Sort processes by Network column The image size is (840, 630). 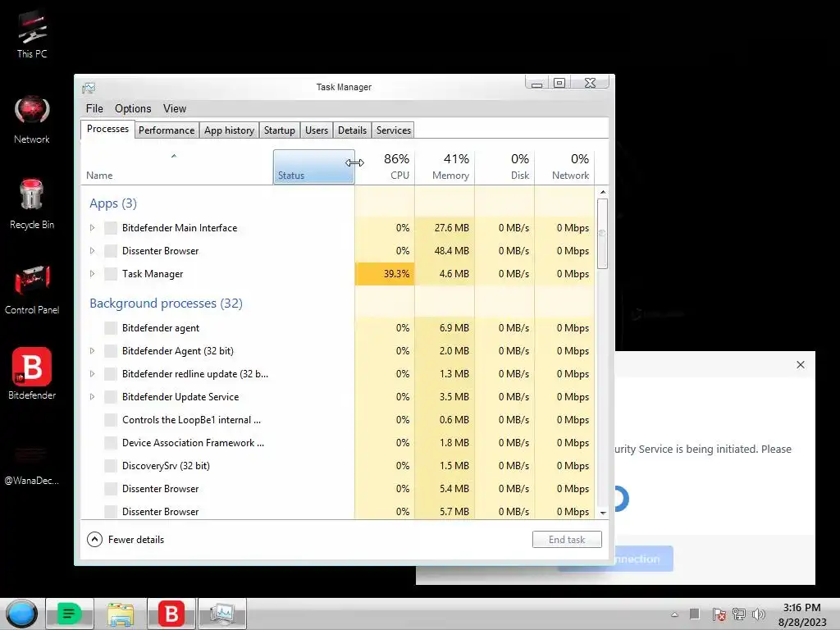[x=564, y=167]
